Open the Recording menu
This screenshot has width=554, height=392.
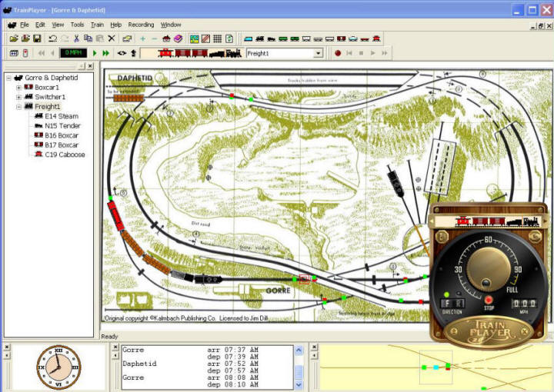[x=141, y=25]
